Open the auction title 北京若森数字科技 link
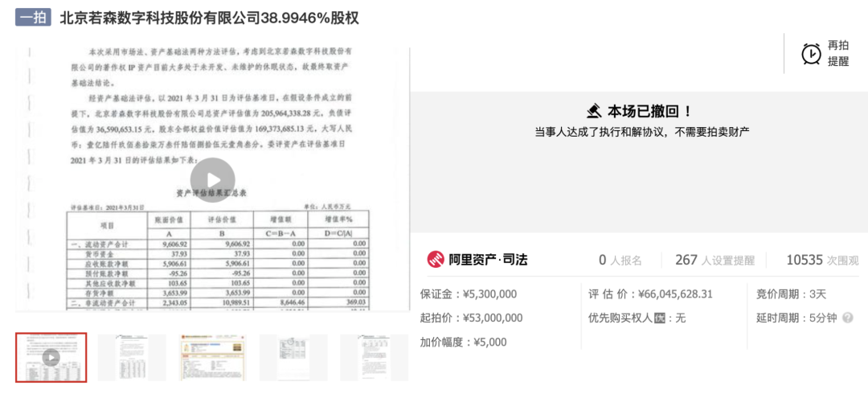 (x=209, y=18)
